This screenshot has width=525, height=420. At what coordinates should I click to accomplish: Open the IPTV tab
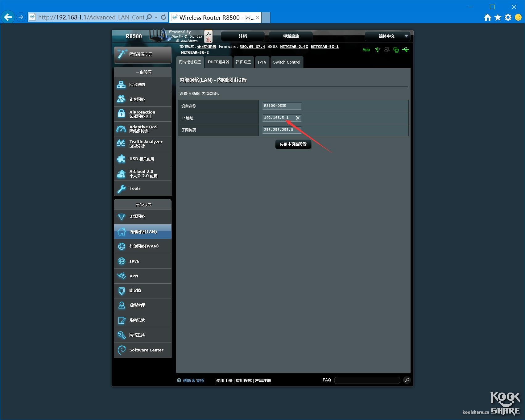[262, 62]
